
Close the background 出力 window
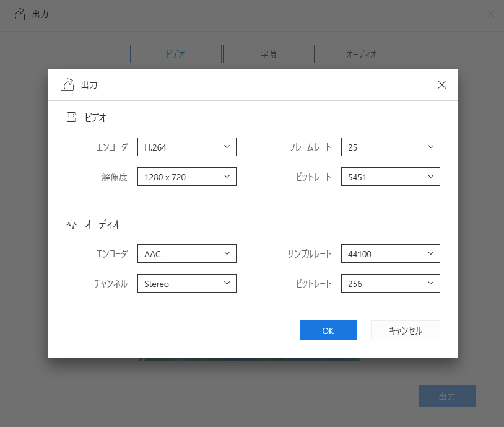click(490, 14)
